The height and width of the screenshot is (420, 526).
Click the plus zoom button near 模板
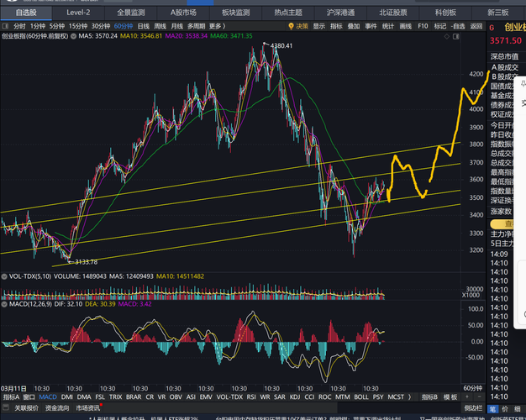[466, 396]
